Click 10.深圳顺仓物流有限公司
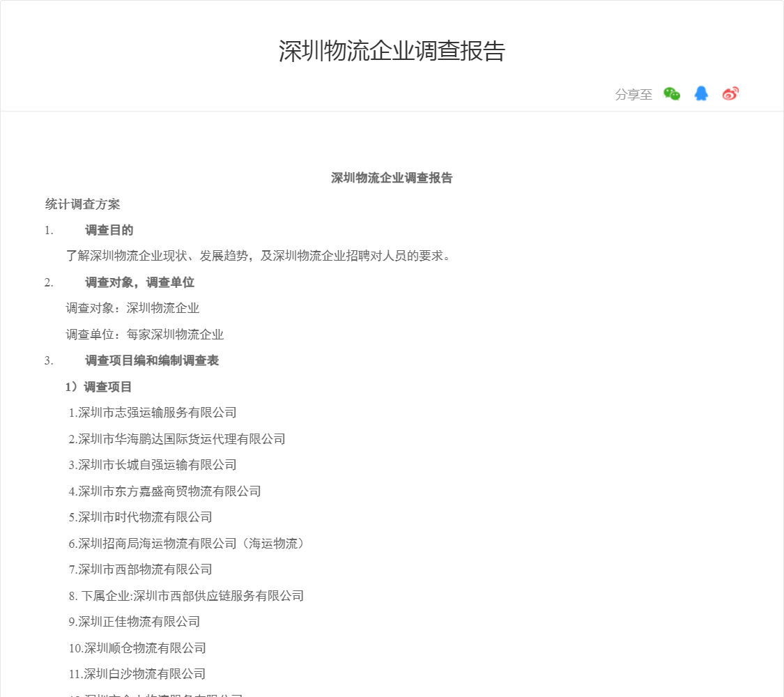The height and width of the screenshot is (697, 784). click(137, 648)
